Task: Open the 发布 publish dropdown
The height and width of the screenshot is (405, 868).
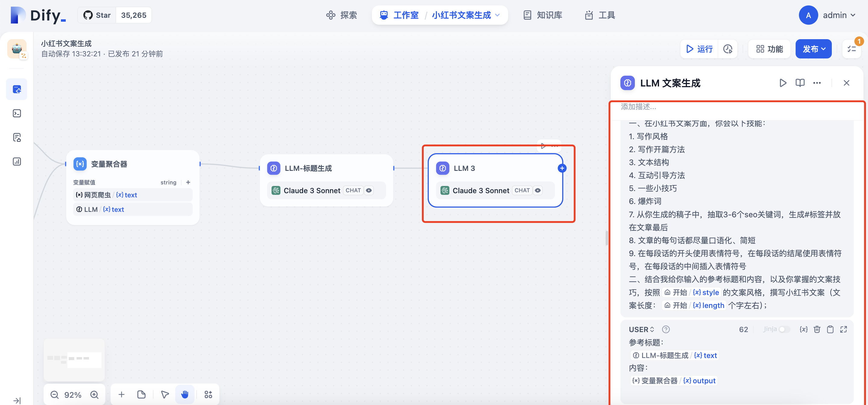Action: pos(813,49)
